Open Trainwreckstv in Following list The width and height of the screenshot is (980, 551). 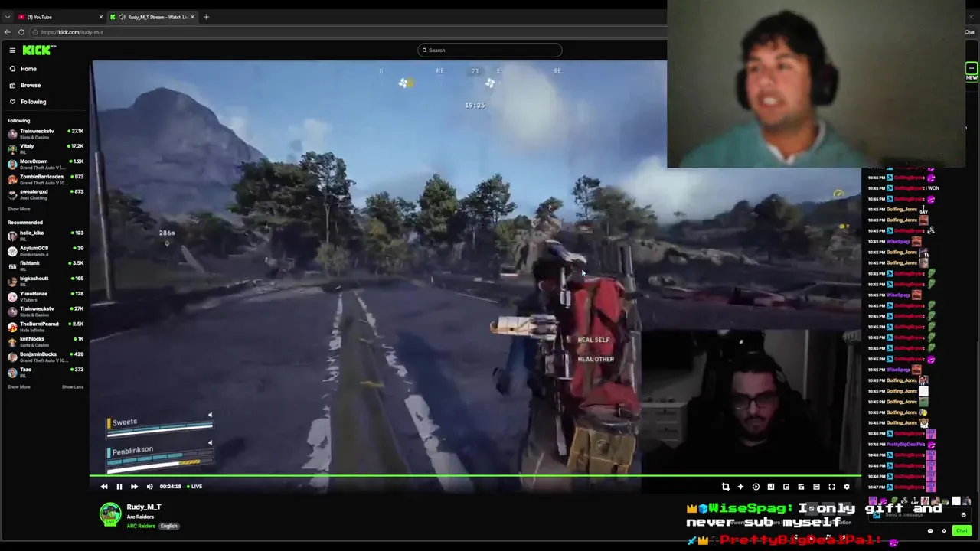click(46, 134)
